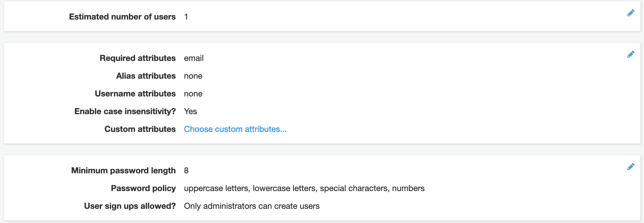The width and height of the screenshot is (644, 223).
Task: Click pencil icon for Required attributes section
Action: click(631, 54)
